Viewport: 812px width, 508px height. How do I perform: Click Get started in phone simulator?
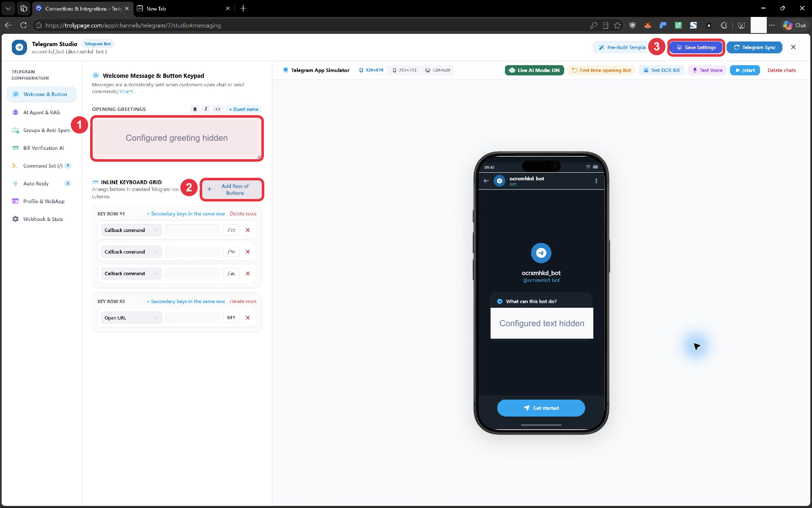541,408
